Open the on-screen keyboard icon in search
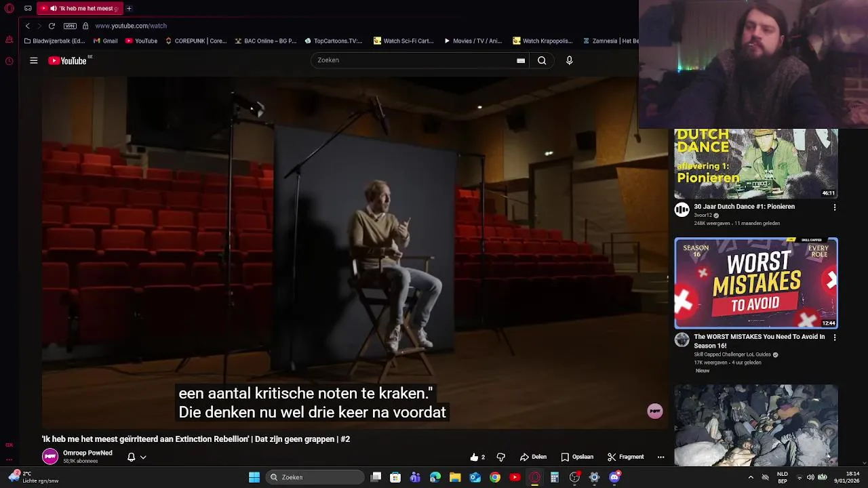The image size is (868, 488). (521, 60)
